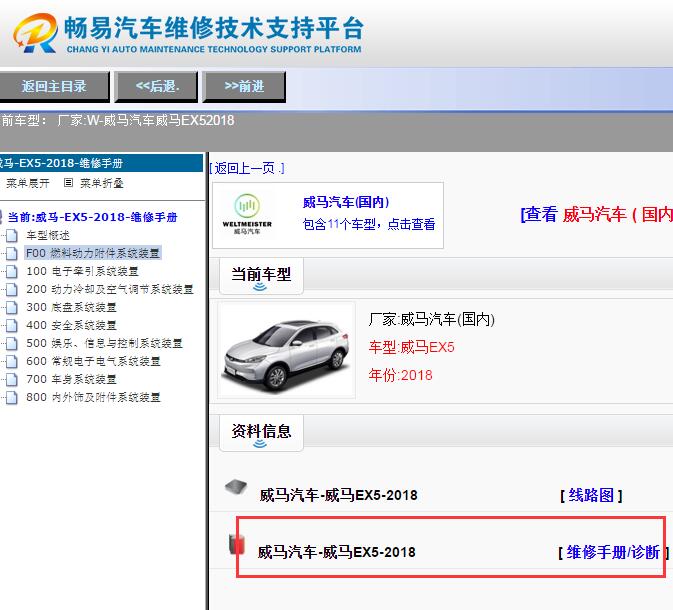Click the page icon beside 200 动力冷却及空气调节系统装置

[12, 290]
